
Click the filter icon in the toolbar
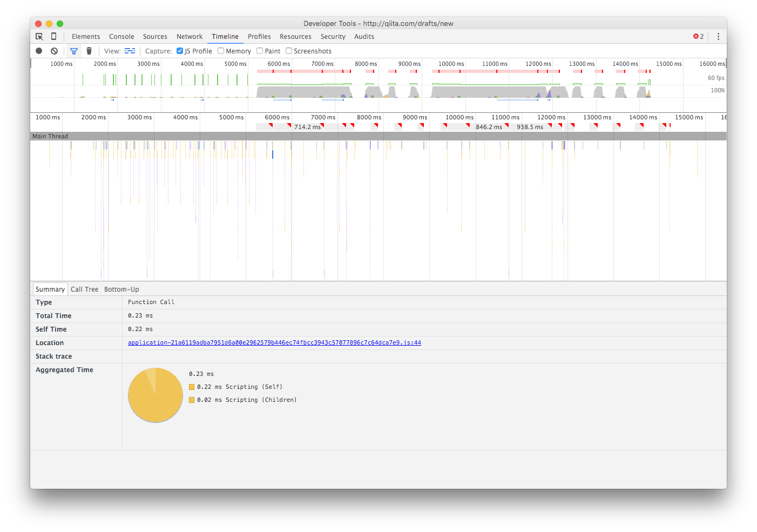(x=74, y=51)
